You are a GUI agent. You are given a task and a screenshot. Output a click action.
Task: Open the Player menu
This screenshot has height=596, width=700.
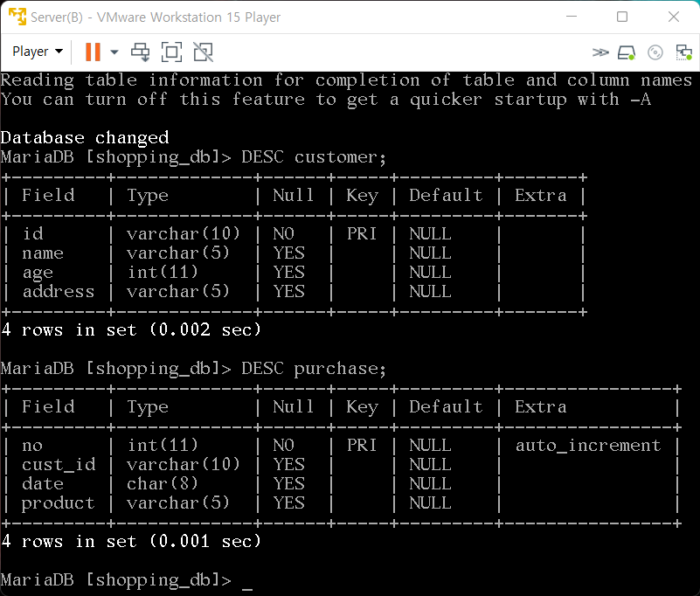(38, 52)
